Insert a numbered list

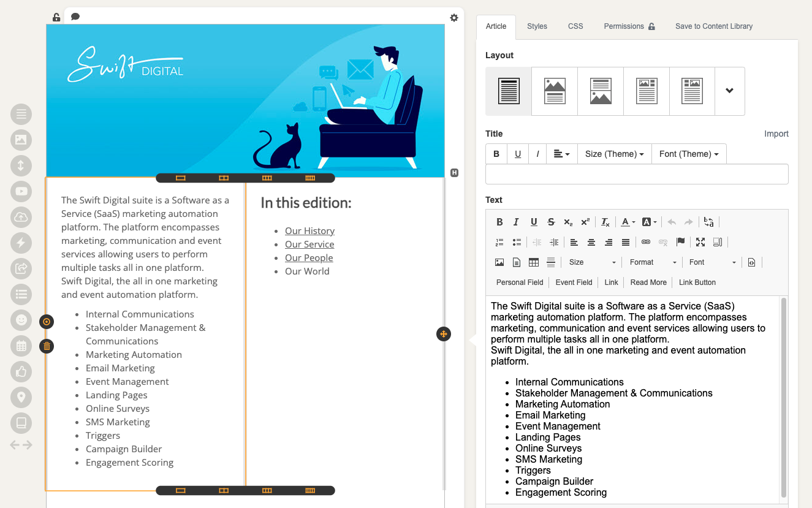pos(499,242)
